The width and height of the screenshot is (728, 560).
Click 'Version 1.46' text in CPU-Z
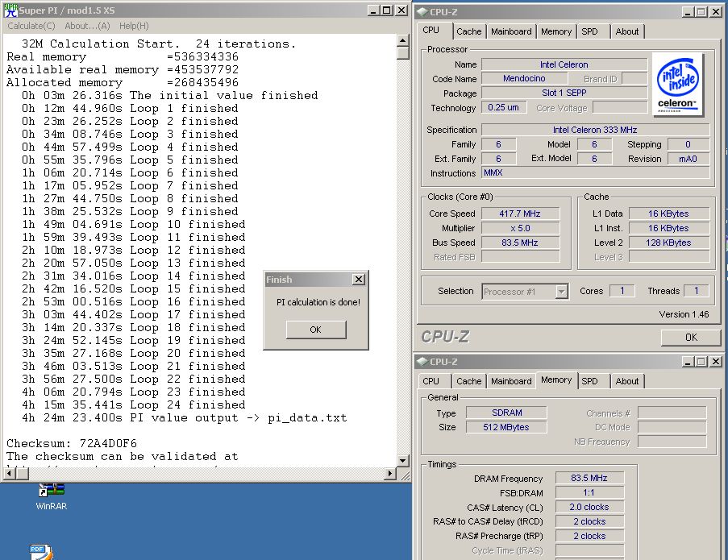684,314
